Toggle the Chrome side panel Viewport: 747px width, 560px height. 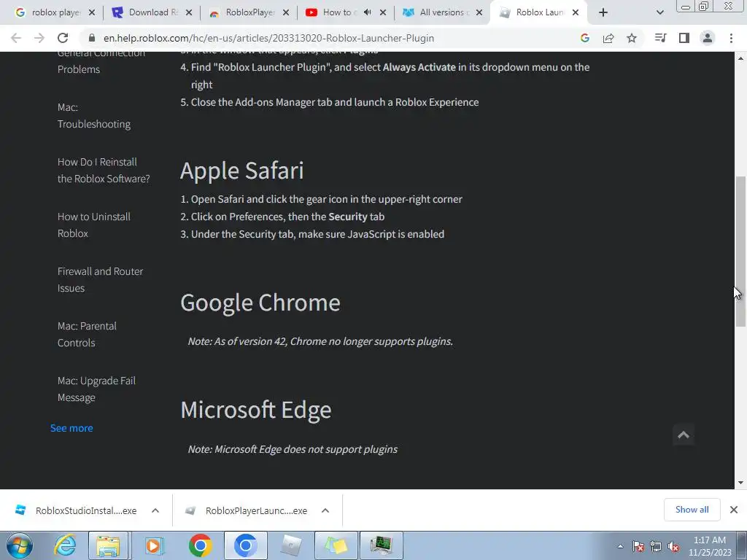(x=684, y=38)
